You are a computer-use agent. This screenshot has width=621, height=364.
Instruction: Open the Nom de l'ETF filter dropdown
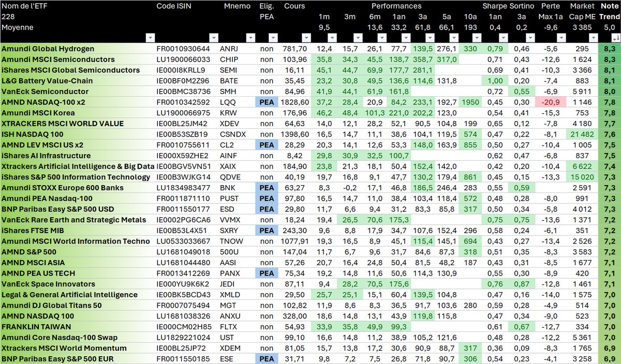[150, 38]
